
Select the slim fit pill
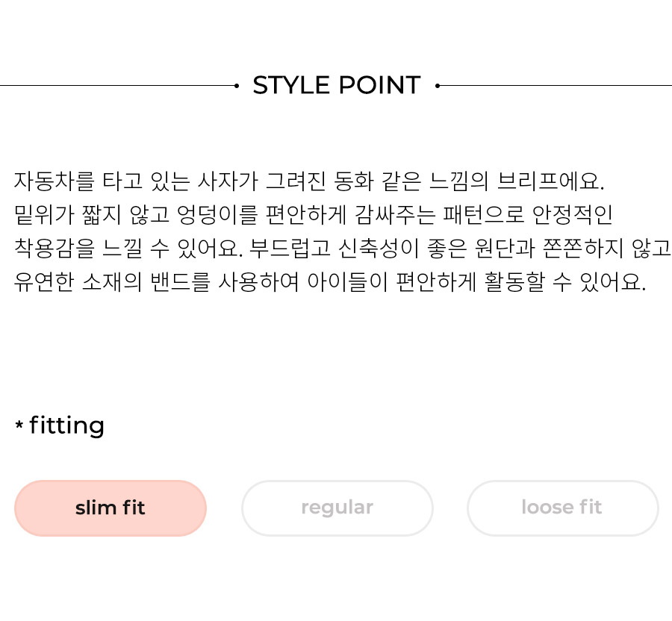(111, 508)
